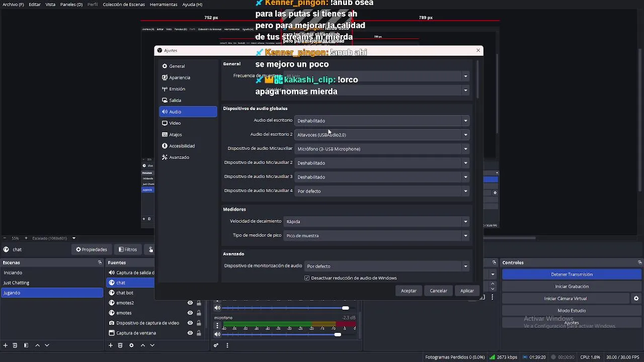Click Cancelar in settings dialog
The image size is (644, 362).
(x=438, y=291)
